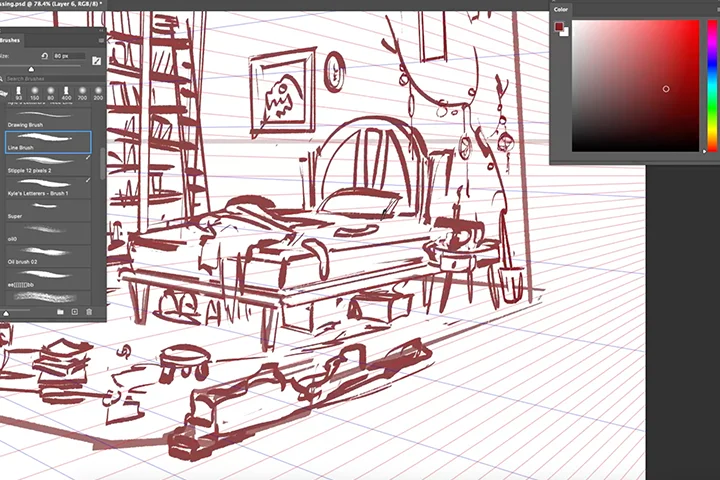Create a new brush group folder
The height and width of the screenshot is (480, 720).
point(60,312)
